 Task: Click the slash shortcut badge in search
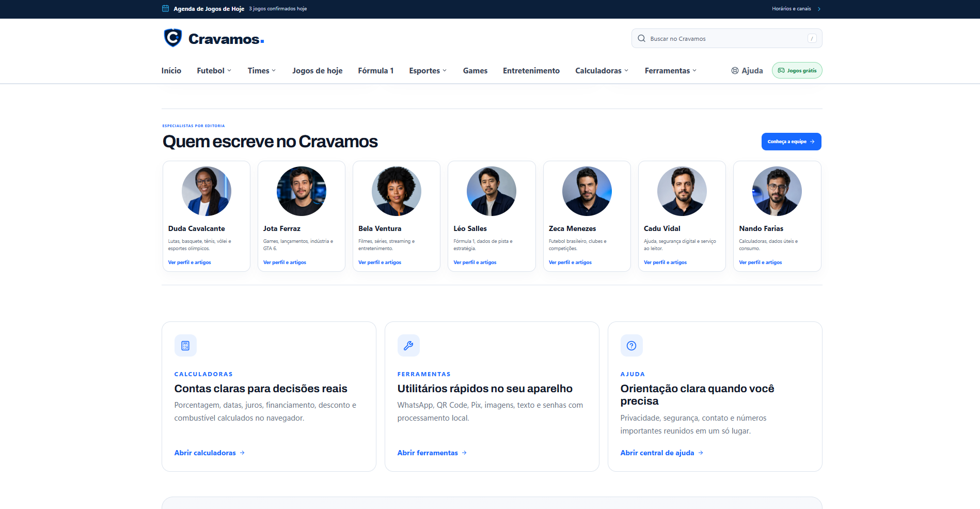click(812, 38)
